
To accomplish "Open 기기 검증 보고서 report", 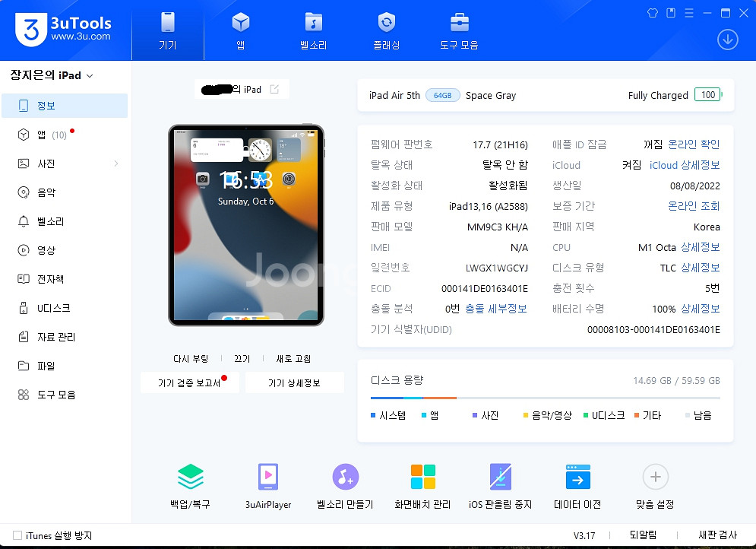I will [190, 382].
